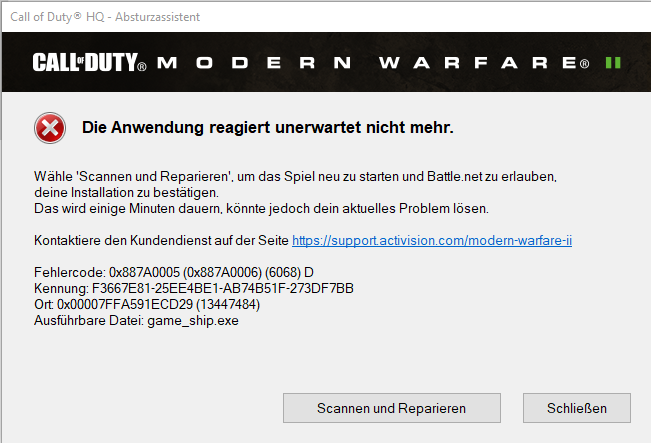Click the 'MODERN WARFARE' banner title text
The width and height of the screenshot is (651, 443).
tap(373, 63)
